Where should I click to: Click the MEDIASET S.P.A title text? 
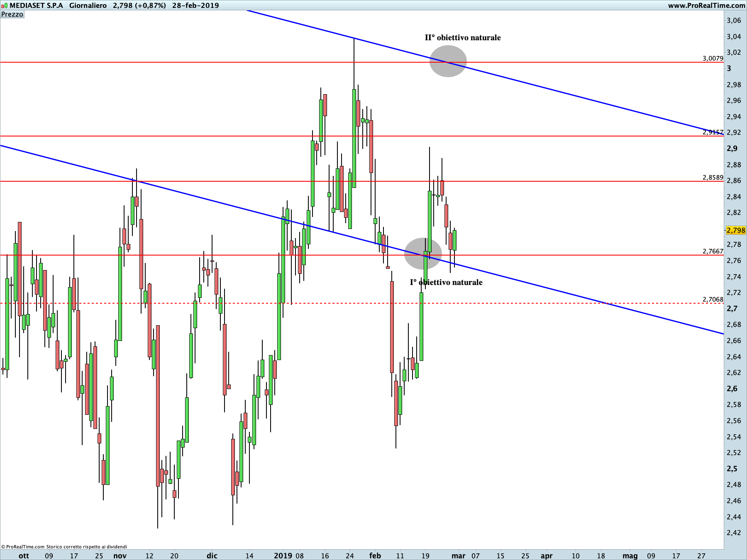37,5
